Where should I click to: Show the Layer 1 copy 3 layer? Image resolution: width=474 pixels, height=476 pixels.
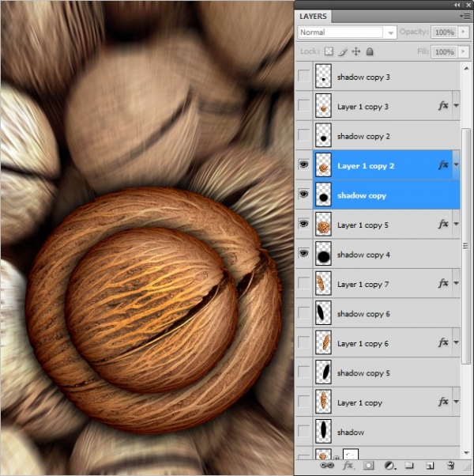(x=304, y=106)
